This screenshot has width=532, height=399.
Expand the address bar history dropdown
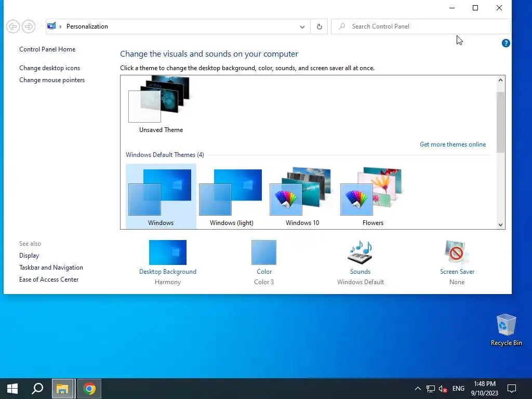click(302, 26)
